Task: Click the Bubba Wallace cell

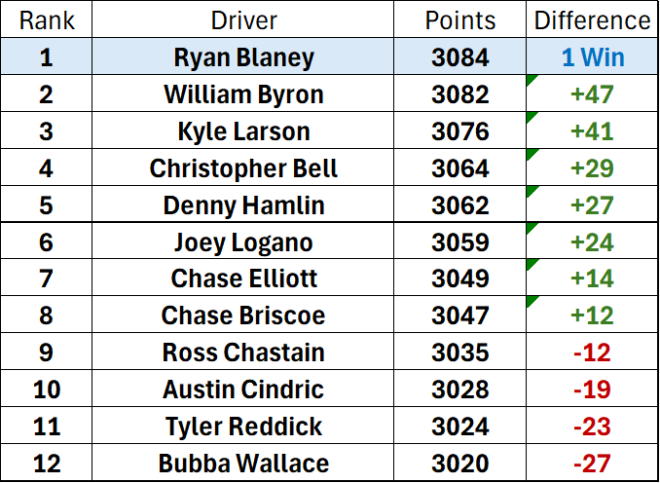Action: point(244,463)
